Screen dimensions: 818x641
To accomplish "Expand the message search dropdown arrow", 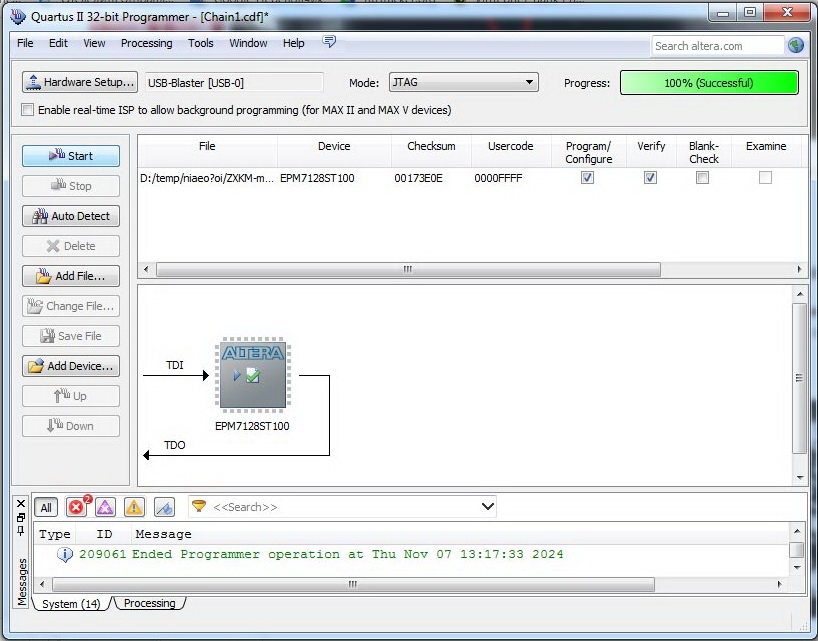I will pos(488,506).
